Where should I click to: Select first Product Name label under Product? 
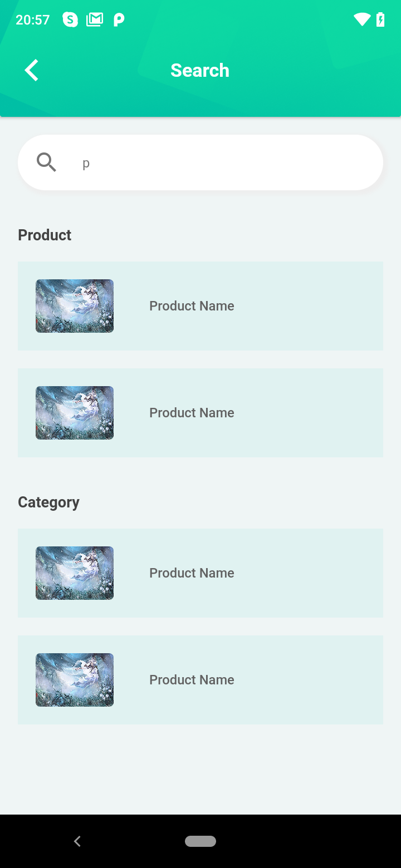(x=192, y=306)
